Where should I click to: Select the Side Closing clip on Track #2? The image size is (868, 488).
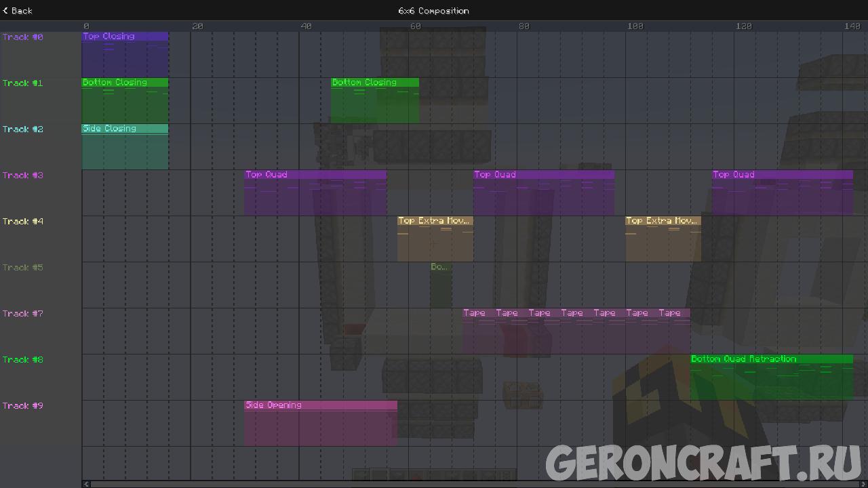coord(125,146)
